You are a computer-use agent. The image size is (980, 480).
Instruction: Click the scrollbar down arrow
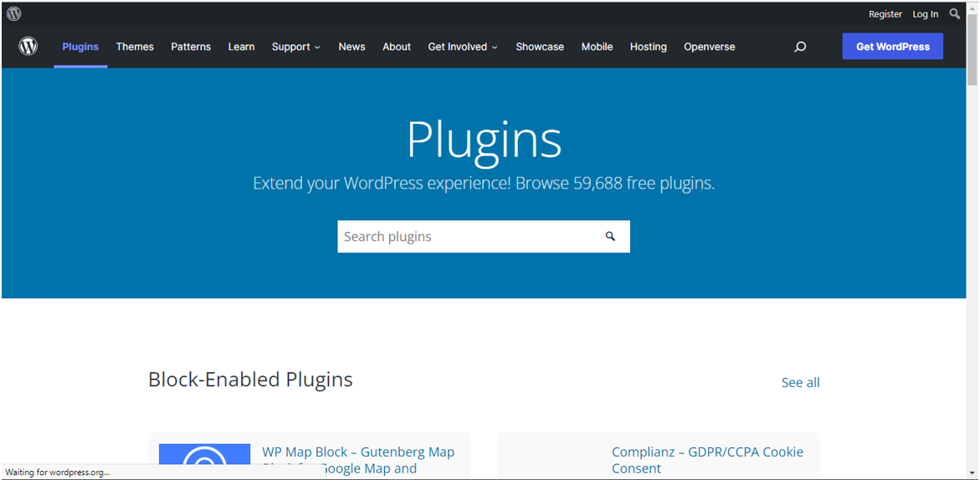972,472
